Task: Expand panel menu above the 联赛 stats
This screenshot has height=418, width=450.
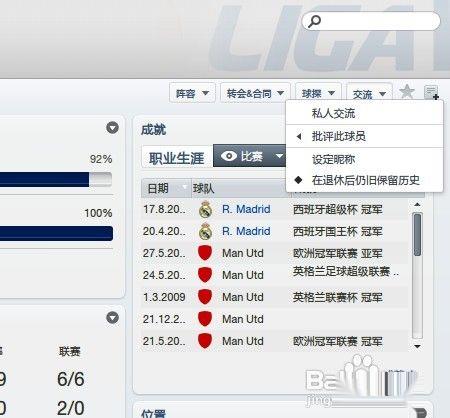Action: (112, 318)
